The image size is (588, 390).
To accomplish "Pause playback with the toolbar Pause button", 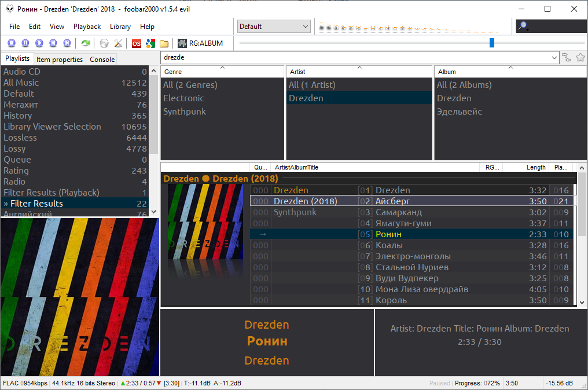I will [x=25, y=43].
